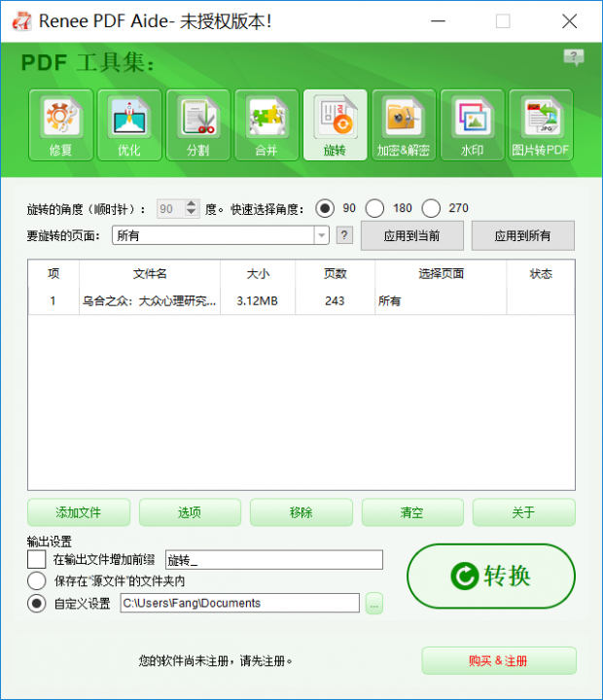Select the 分割 (Split) PDF tool

pos(197,124)
